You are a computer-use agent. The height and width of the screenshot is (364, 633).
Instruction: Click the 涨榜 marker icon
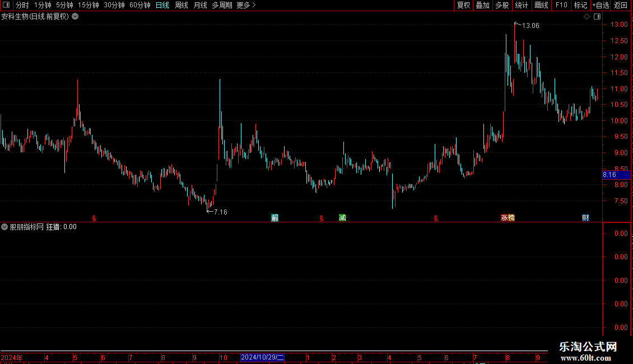508,218
